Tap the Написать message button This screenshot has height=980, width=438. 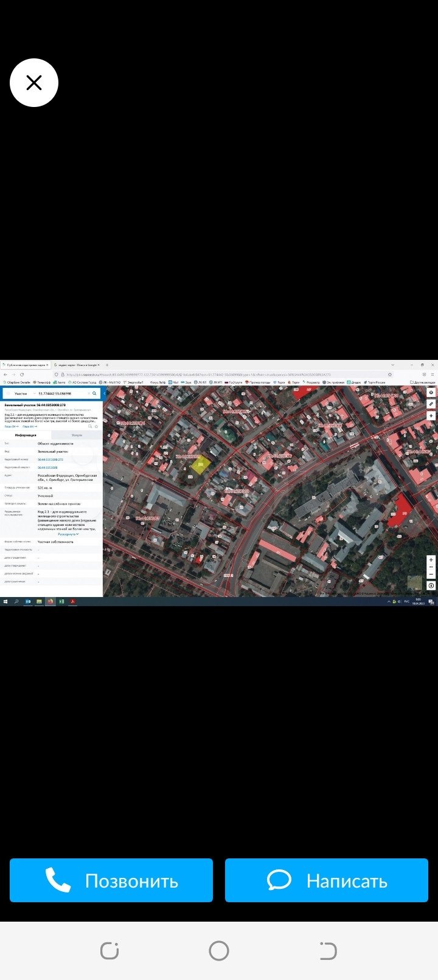coord(327,880)
